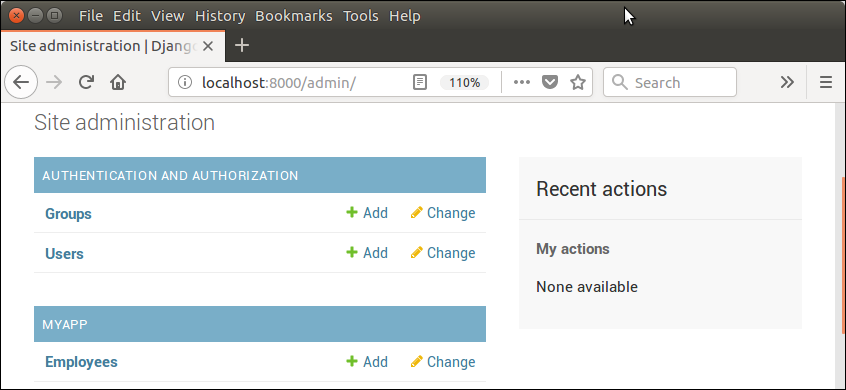Screen dimensions: 846x390
Task: Click the browser back arrow button
Action: [x=21, y=83]
